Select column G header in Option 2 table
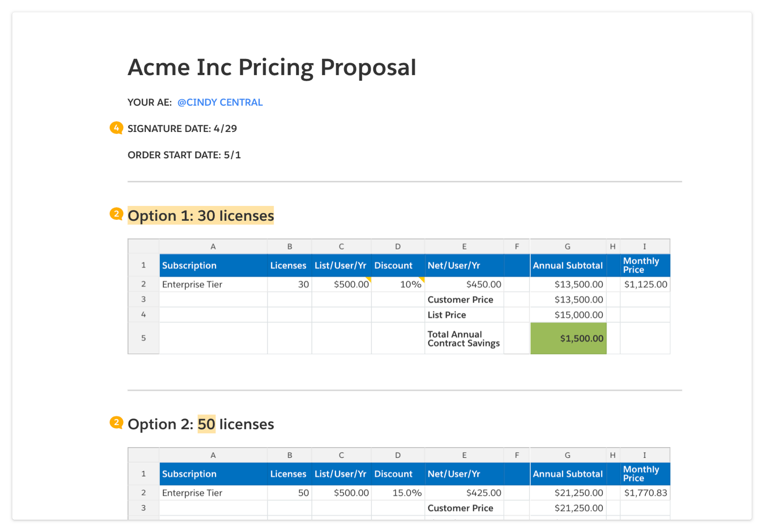This screenshot has width=764, height=532. (x=567, y=455)
